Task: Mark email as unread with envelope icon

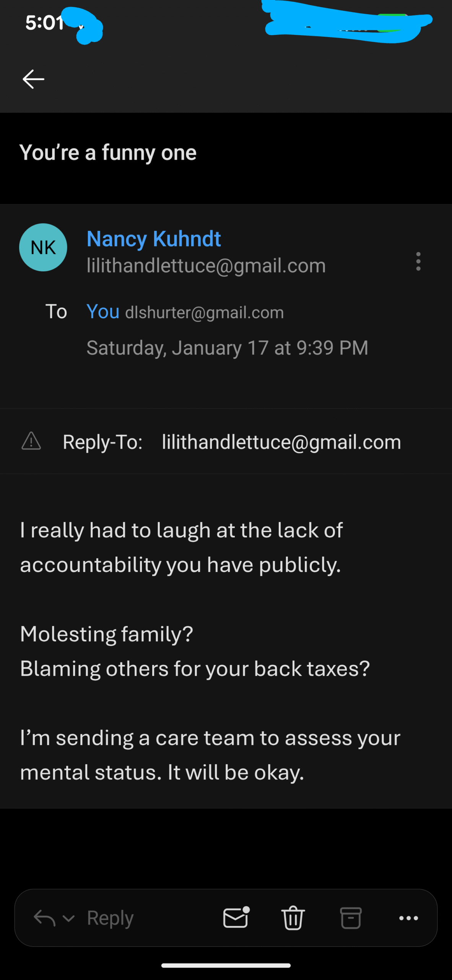Action: click(236, 918)
